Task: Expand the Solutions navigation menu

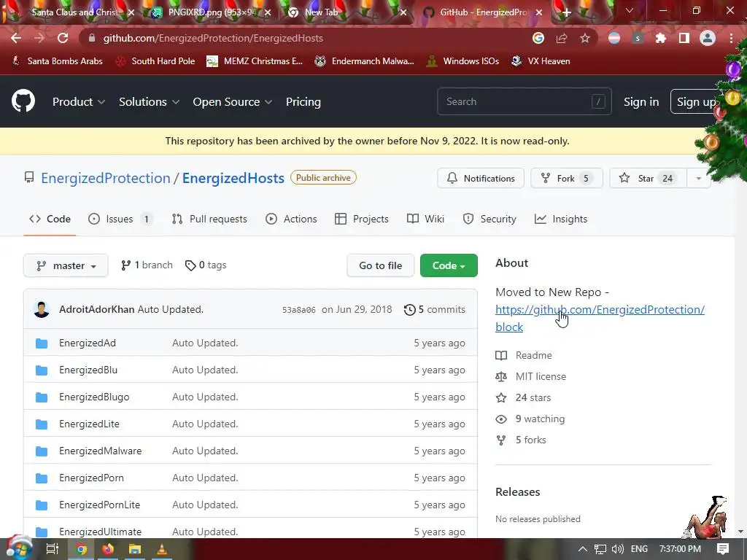Action: point(149,102)
